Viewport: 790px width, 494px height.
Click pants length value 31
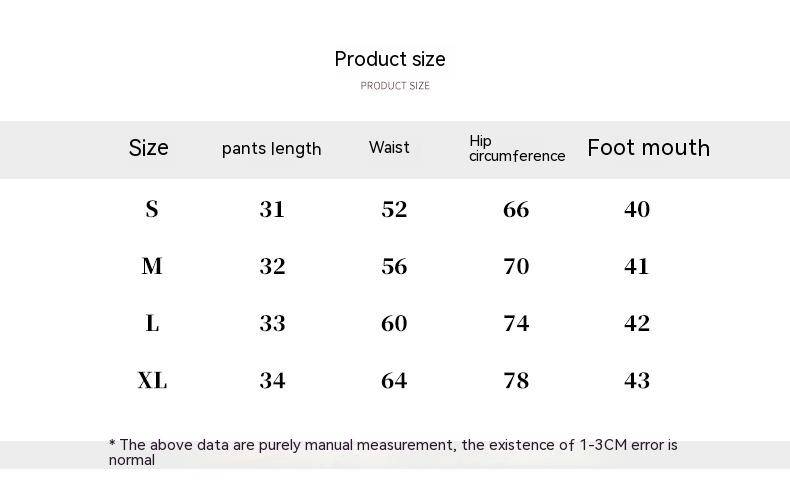[x=272, y=209]
